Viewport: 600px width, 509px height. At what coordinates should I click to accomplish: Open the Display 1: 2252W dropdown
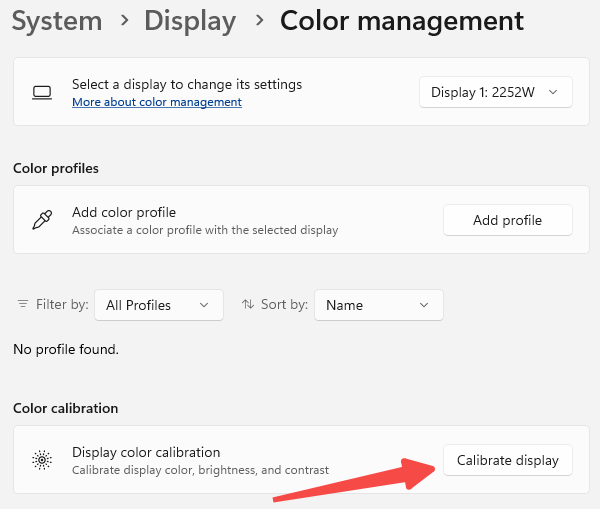click(496, 92)
